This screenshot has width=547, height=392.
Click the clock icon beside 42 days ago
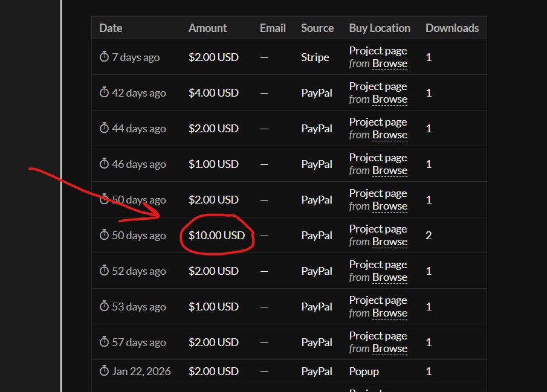click(104, 92)
